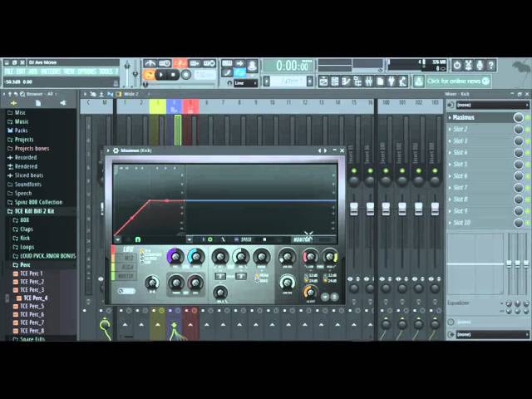The width and height of the screenshot is (532, 399).
Task: Mute mixer insert 103 via its green LED
Action: pos(435,170)
